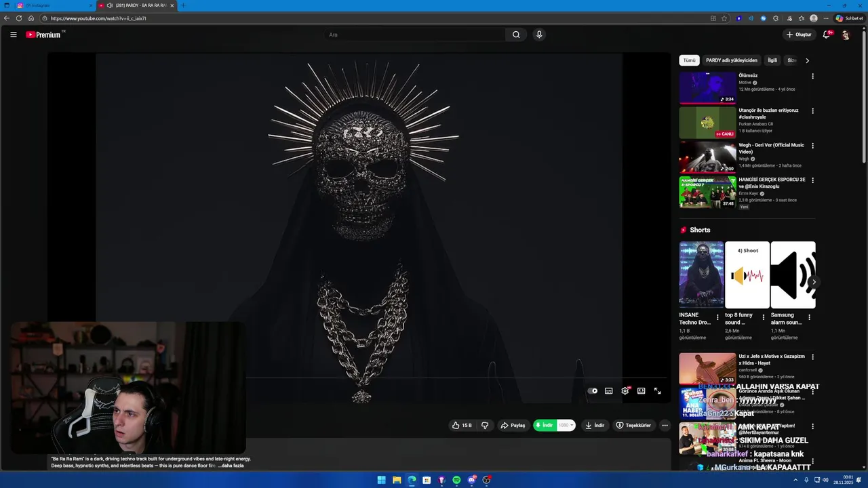Go back with the browser back arrow
This screenshot has height=488, width=868.
[7, 18]
